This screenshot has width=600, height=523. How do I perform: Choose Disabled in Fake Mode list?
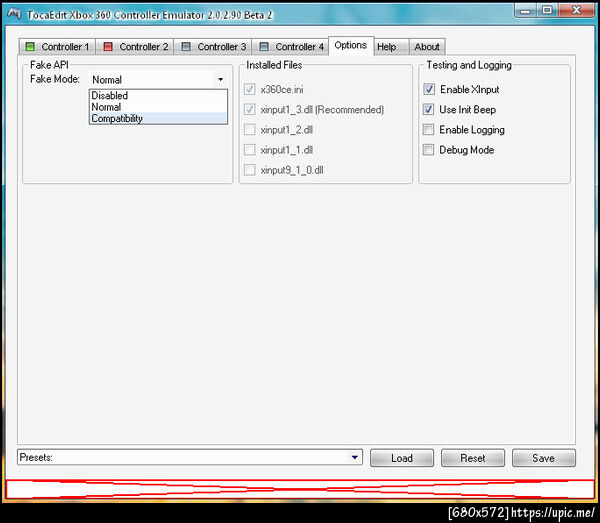(158, 96)
